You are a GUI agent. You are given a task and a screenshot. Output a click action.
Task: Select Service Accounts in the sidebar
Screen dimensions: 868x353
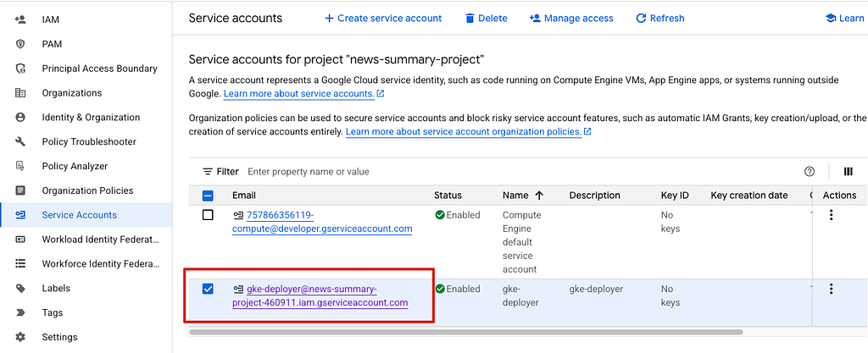(79, 215)
